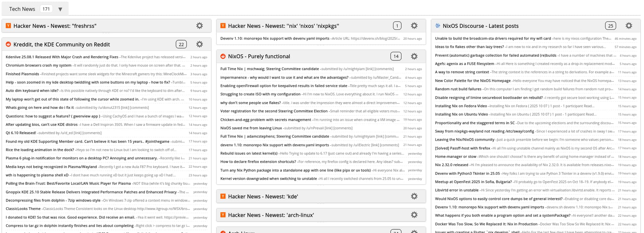644x233 pixels.
Task: Click Hacker News 'kde' feed title
Action: tap(263, 197)
